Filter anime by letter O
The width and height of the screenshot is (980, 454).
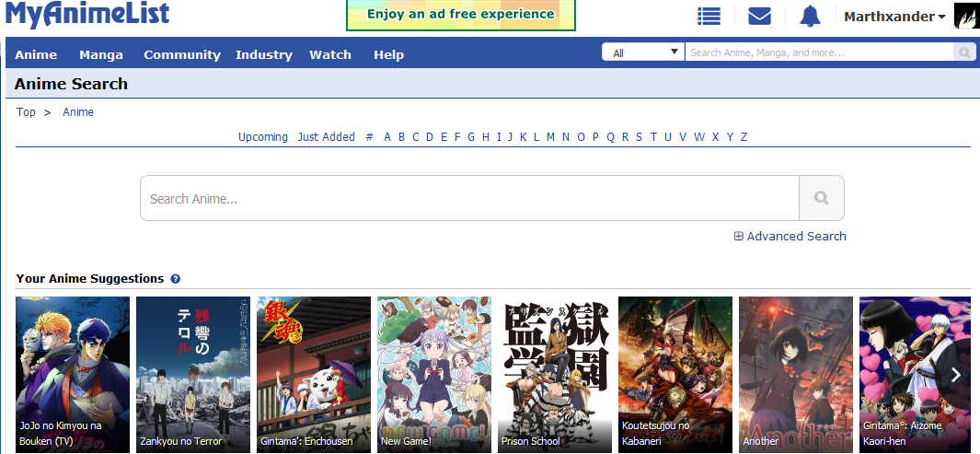[581, 137]
